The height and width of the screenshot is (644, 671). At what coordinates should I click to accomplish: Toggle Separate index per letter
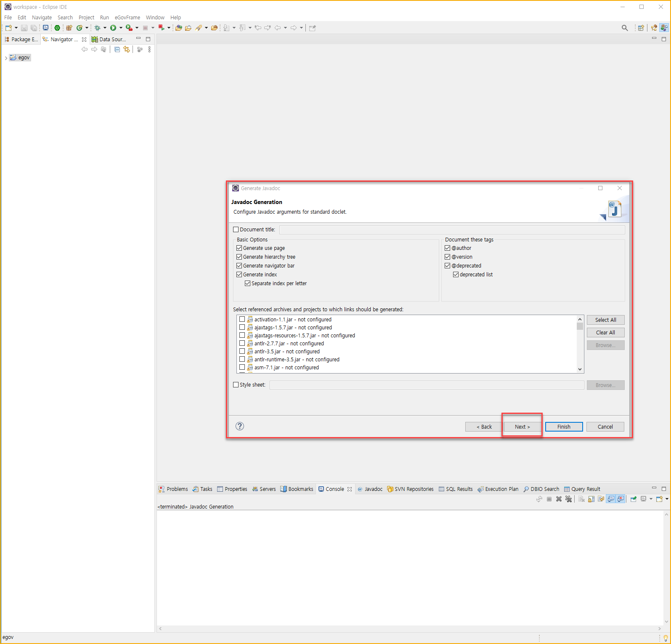pos(248,284)
